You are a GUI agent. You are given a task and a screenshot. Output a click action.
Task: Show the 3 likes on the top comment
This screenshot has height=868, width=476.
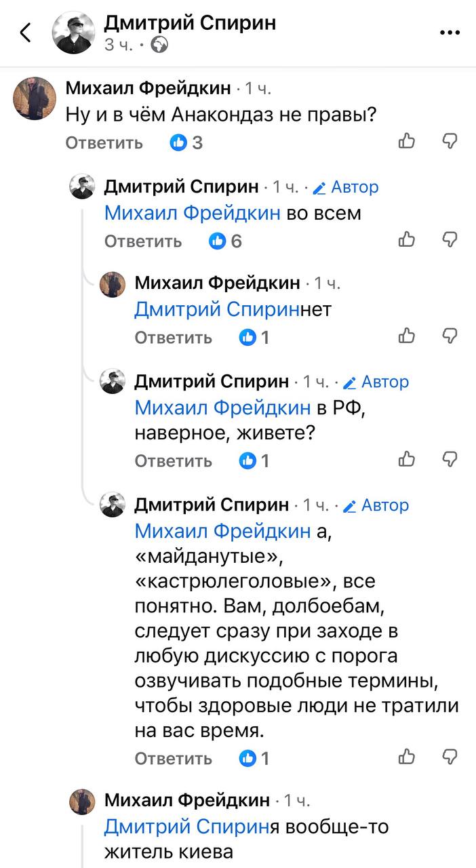186,142
